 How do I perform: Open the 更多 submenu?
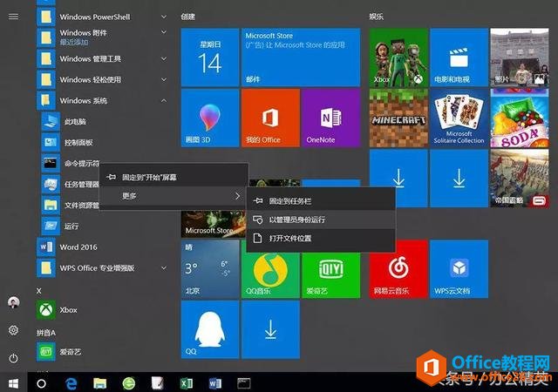pyautogui.click(x=174, y=196)
